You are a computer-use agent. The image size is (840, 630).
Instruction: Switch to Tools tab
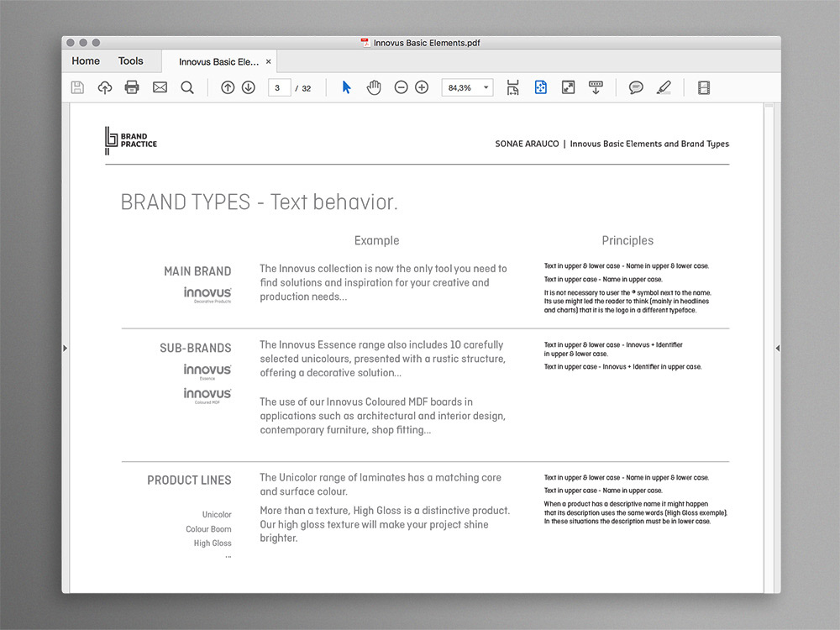(x=131, y=61)
